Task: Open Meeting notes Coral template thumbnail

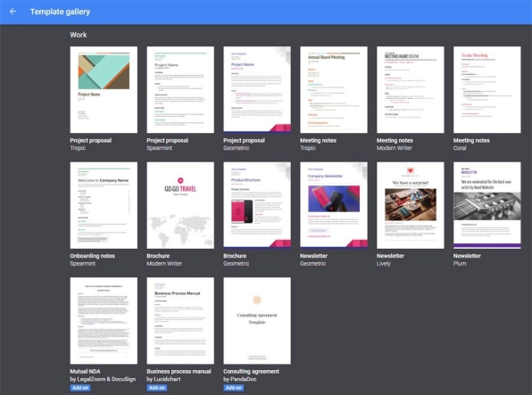Action: [487, 89]
